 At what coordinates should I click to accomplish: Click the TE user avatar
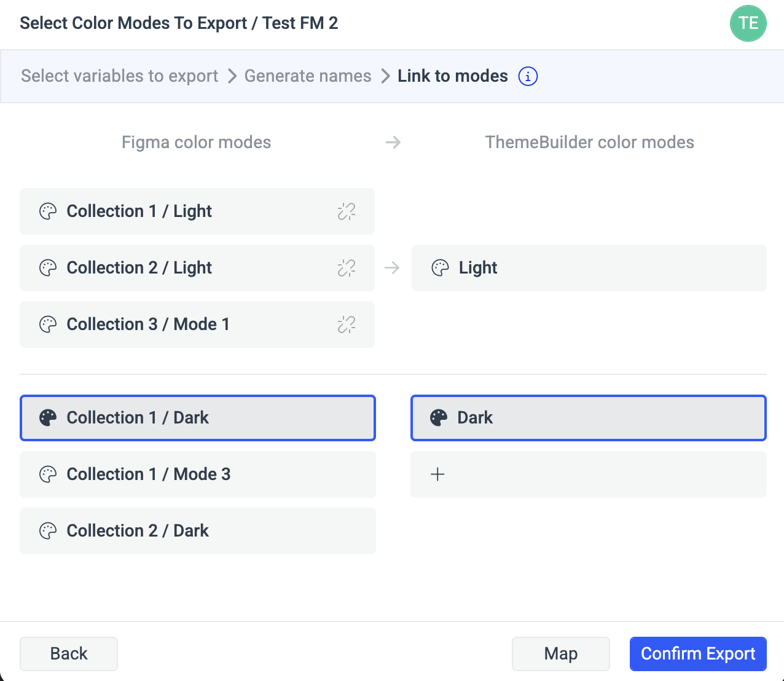tap(748, 23)
